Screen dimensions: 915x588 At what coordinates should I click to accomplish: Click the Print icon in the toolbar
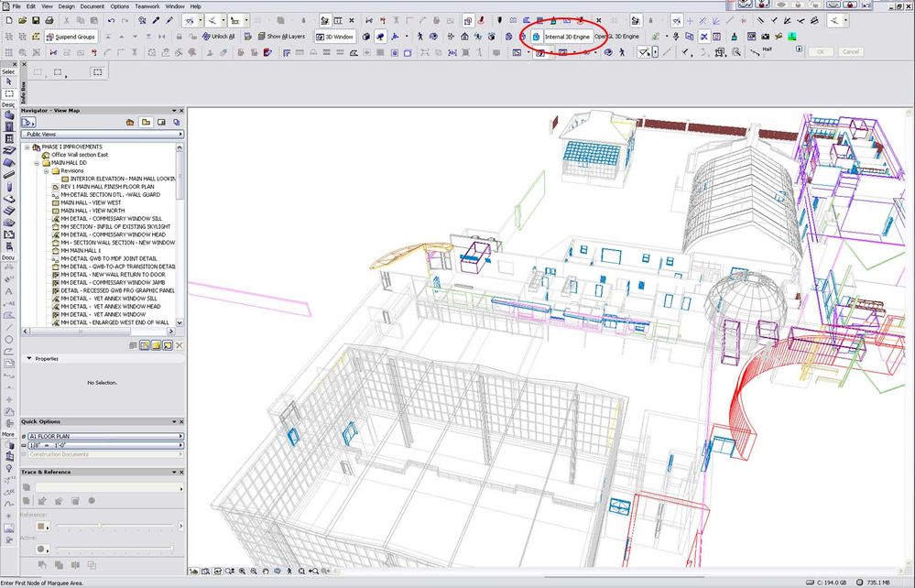click(49, 20)
